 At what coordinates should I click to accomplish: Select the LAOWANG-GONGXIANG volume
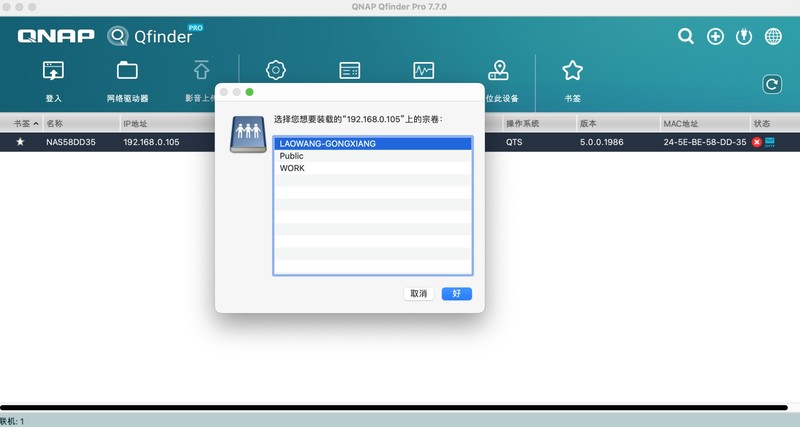[372, 143]
